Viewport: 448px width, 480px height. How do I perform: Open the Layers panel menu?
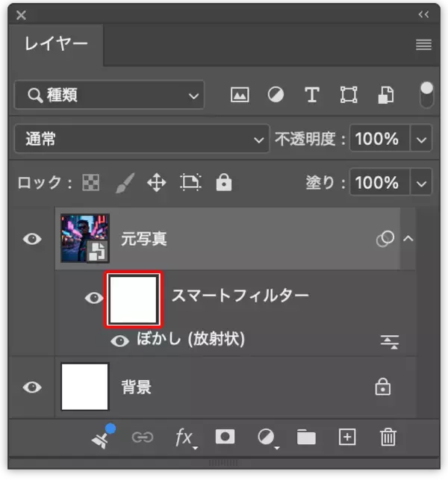click(424, 45)
